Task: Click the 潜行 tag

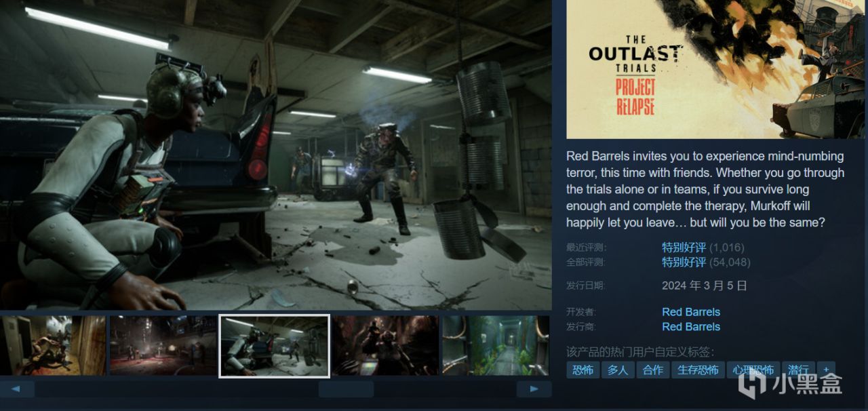Action: (x=798, y=370)
